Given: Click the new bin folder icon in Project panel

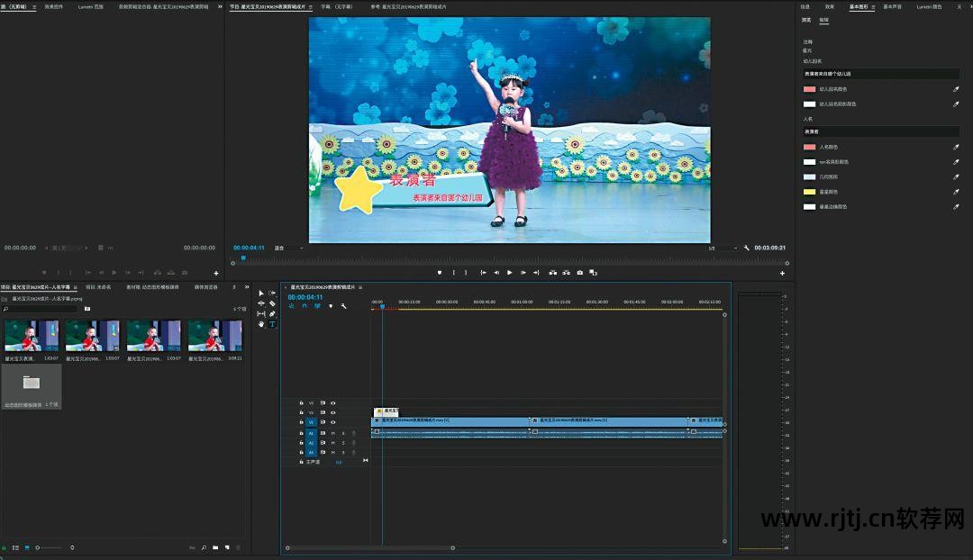Looking at the screenshot, I should coord(215,547).
